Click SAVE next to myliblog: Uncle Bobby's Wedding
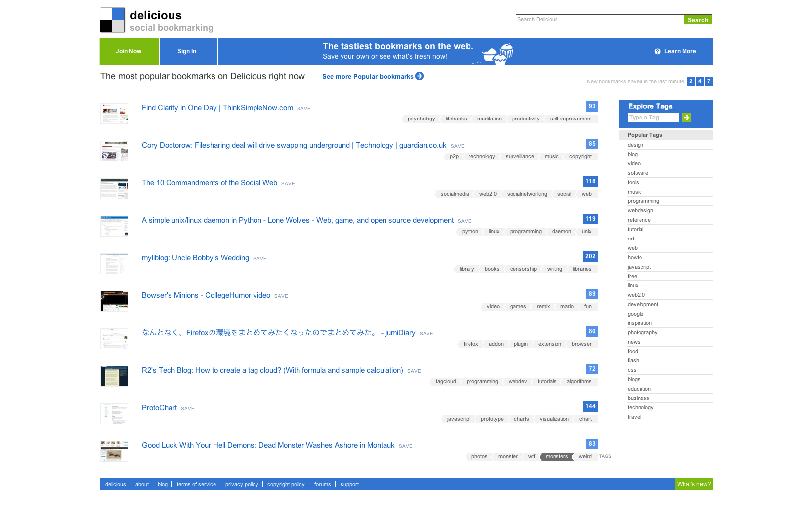 coord(260,259)
